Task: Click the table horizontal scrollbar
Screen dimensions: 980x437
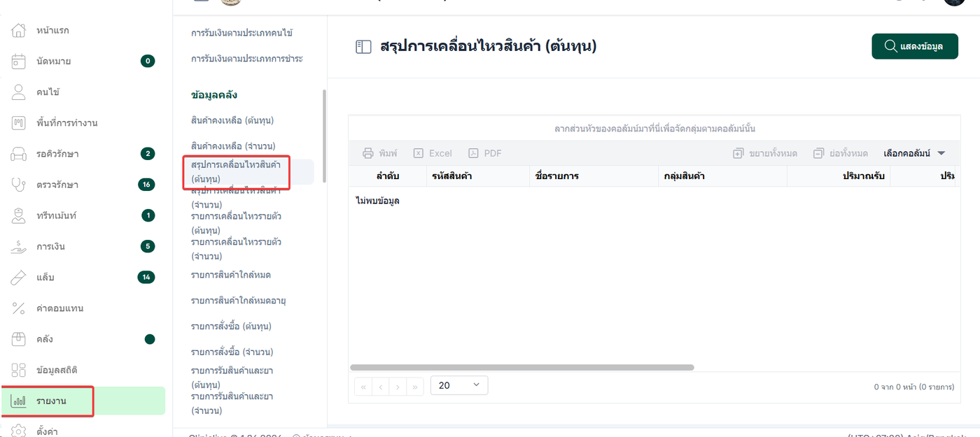Action: [x=521, y=367]
